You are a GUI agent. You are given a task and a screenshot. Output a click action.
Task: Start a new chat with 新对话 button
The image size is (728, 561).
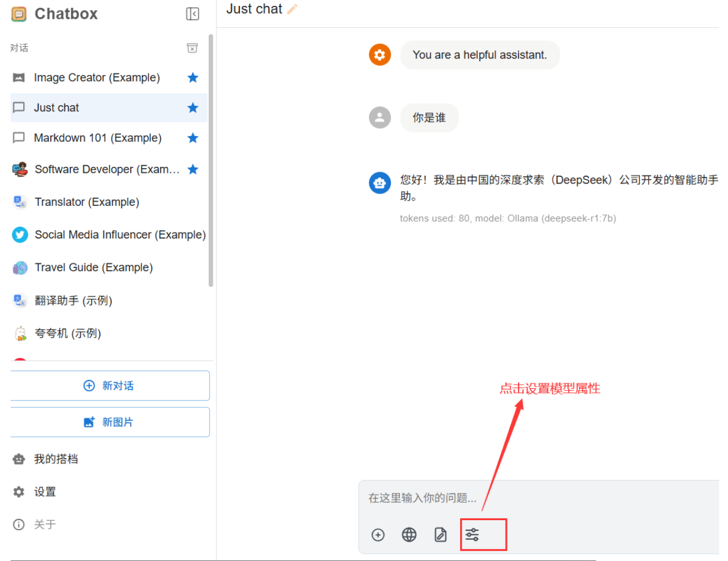[109, 386]
